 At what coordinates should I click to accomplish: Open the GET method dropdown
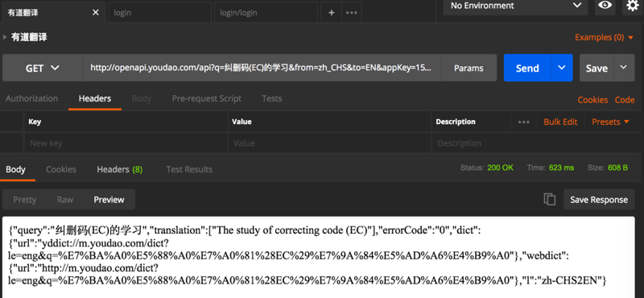(43, 68)
